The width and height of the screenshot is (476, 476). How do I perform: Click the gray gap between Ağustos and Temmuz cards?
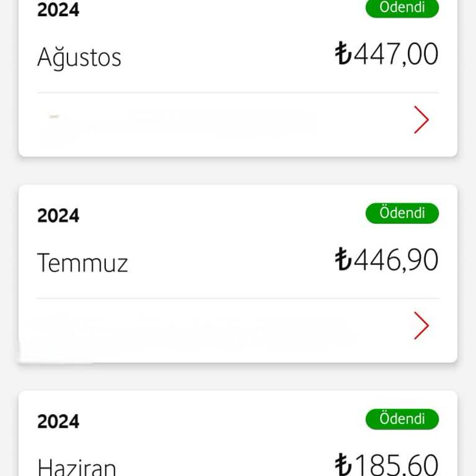tap(238, 170)
